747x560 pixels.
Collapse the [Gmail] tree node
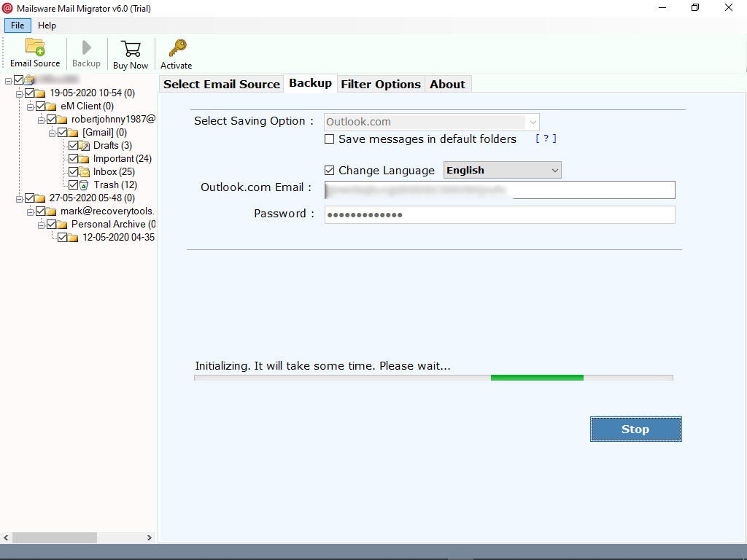click(52, 133)
